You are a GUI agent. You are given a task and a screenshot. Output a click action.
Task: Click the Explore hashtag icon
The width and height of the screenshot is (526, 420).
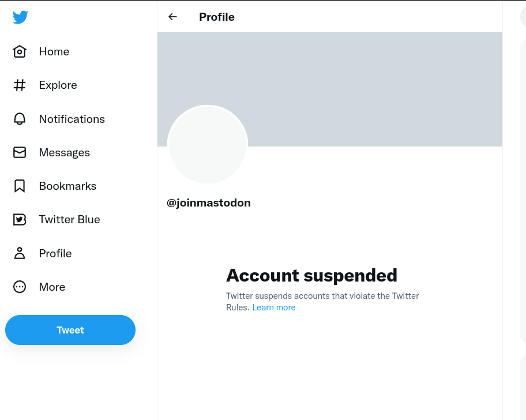pos(20,85)
